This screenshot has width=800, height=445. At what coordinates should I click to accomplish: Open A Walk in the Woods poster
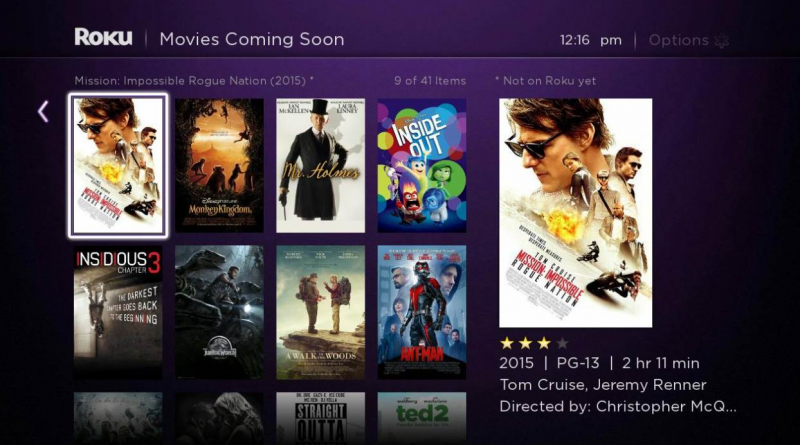[x=320, y=312]
